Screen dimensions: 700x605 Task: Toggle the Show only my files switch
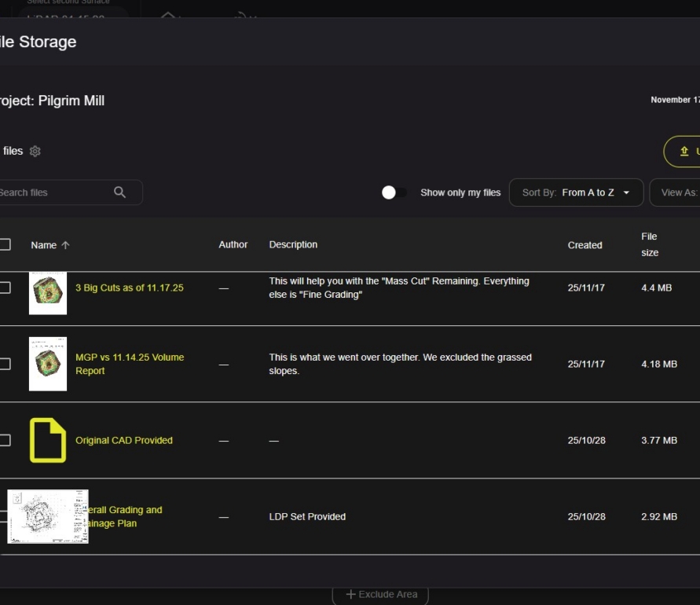[394, 192]
